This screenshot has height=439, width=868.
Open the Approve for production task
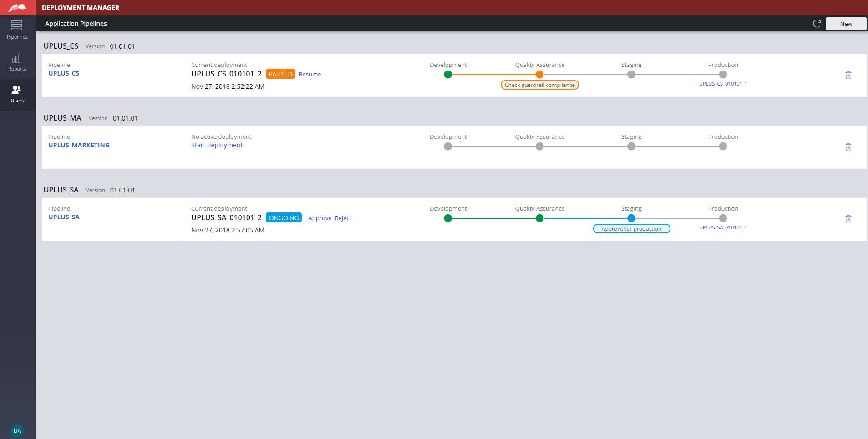pyautogui.click(x=631, y=228)
